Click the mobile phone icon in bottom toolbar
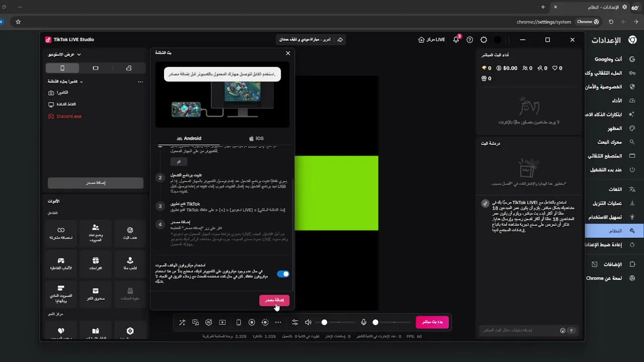This screenshot has height=362, width=644. 238,322
